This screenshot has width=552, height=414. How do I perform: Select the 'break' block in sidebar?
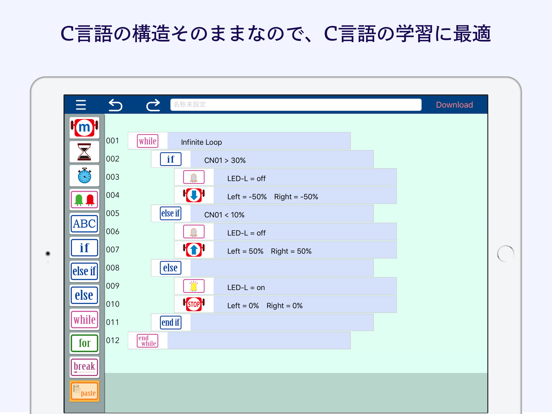(x=84, y=367)
